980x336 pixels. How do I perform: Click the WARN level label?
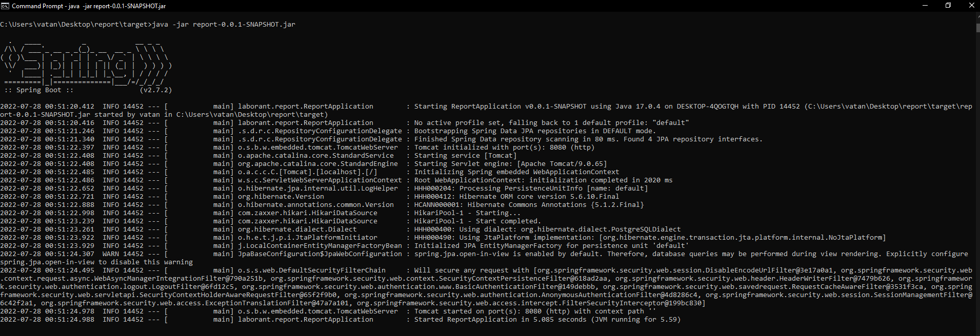click(111, 254)
